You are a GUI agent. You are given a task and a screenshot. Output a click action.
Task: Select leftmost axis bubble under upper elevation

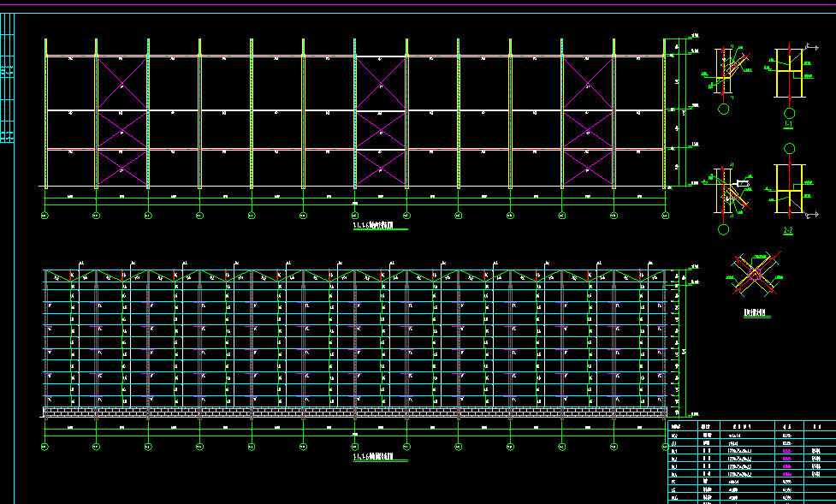click(x=44, y=216)
